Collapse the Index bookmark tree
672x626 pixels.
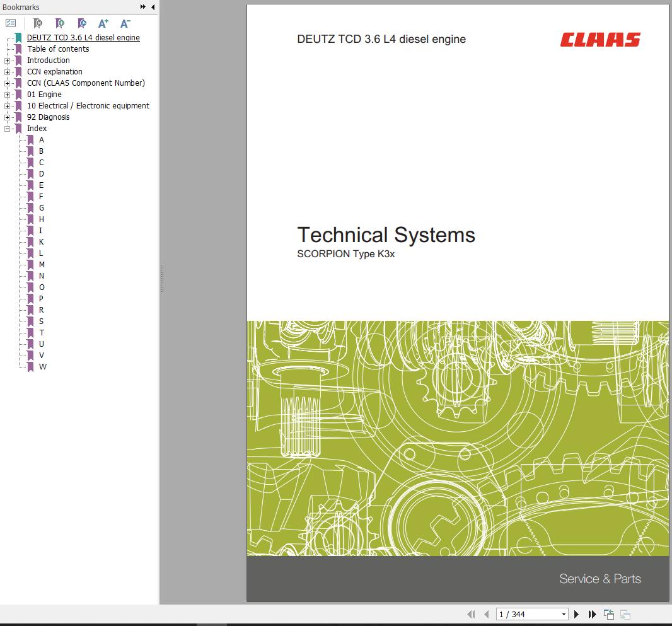(x=7, y=129)
